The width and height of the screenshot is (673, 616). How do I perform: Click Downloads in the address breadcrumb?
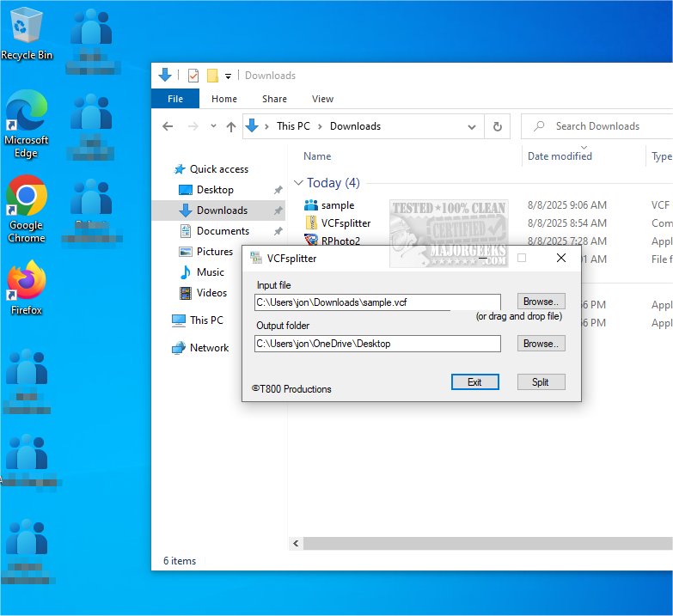click(x=355, y=126)
